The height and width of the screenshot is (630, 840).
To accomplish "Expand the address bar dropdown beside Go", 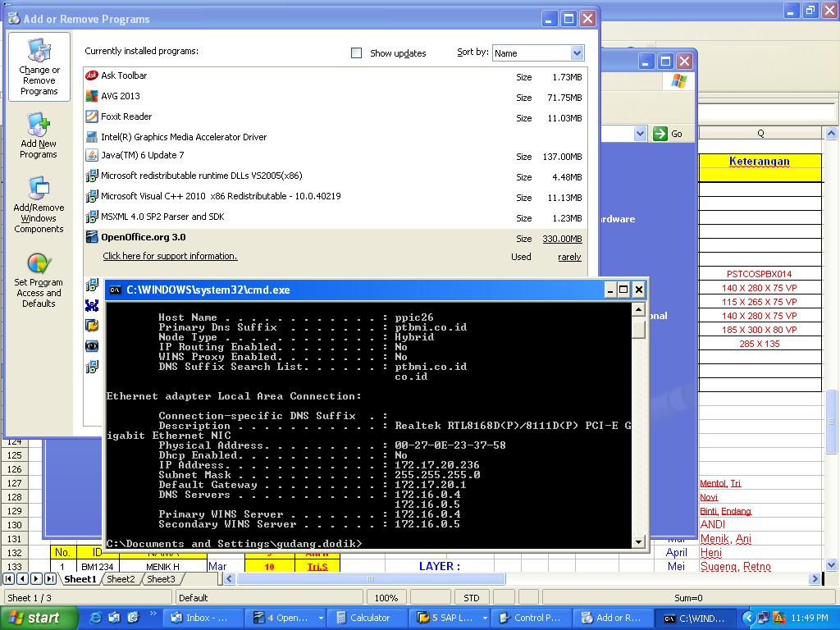I will [640, 134].
